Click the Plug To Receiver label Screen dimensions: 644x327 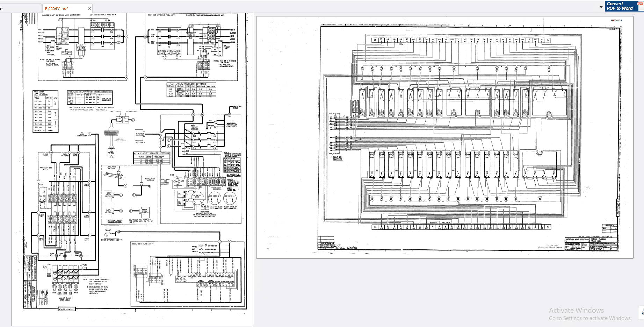pos(338,158)
